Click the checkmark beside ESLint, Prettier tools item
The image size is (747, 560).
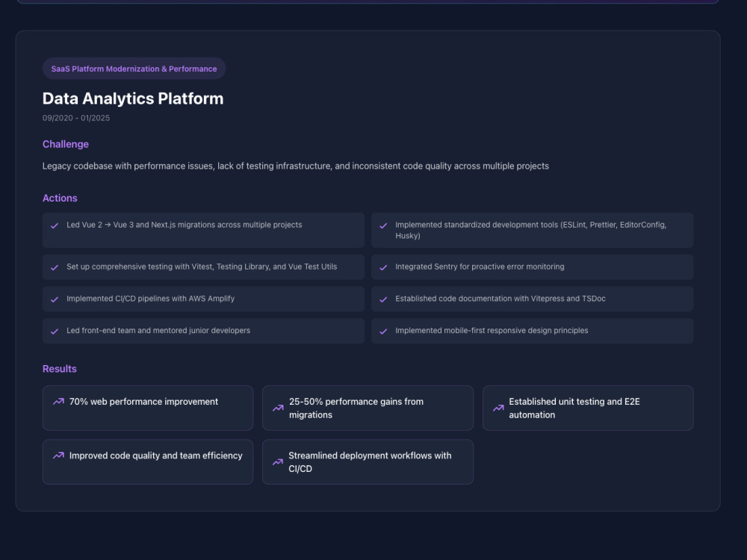(383, 225)
